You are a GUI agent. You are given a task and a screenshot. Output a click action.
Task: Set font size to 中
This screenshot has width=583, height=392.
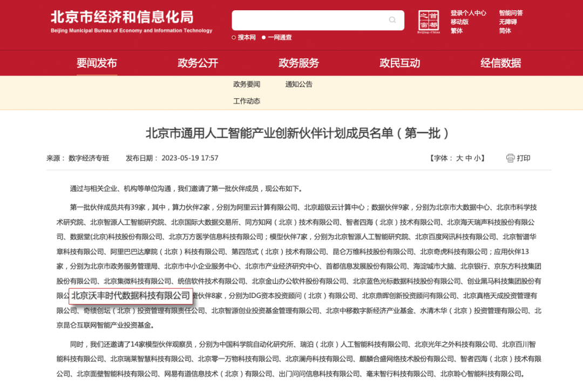[x=469, y=158]
